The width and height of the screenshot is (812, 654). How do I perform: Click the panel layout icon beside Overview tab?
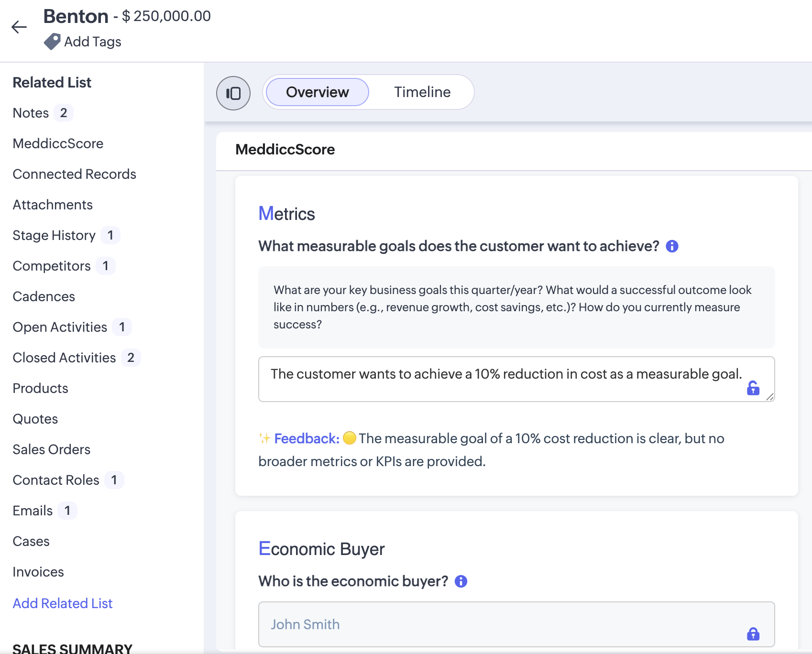tap(233, 93)
